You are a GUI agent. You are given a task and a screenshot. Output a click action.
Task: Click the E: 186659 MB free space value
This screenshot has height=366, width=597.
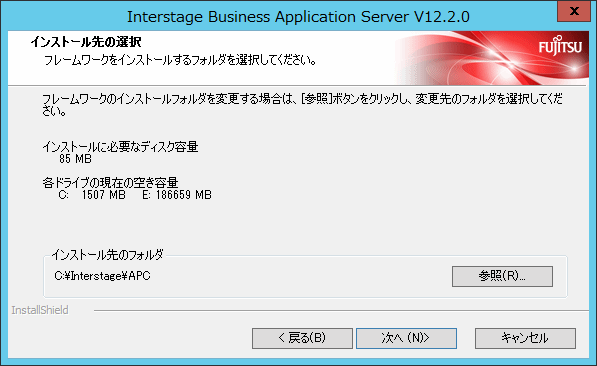pos(177,195)
